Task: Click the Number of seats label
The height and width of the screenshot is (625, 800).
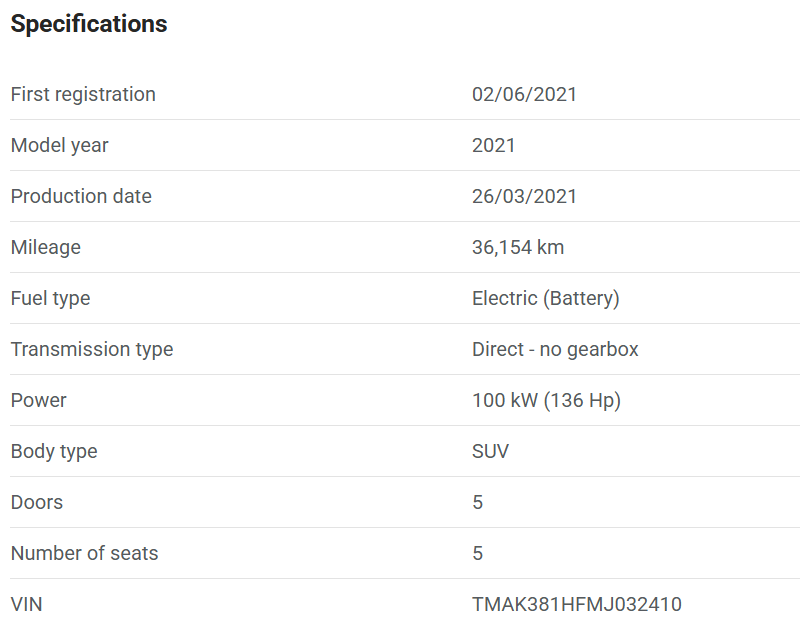Action: pyautogui.click(x=84, y=553)
